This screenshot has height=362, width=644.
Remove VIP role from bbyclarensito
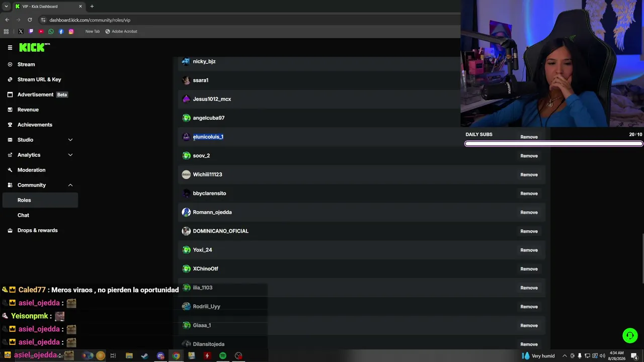(x=529, y=194)
